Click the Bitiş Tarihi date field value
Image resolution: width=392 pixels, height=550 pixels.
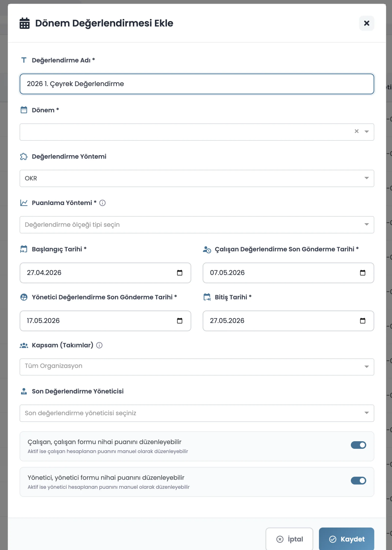(x=227, y=321)
